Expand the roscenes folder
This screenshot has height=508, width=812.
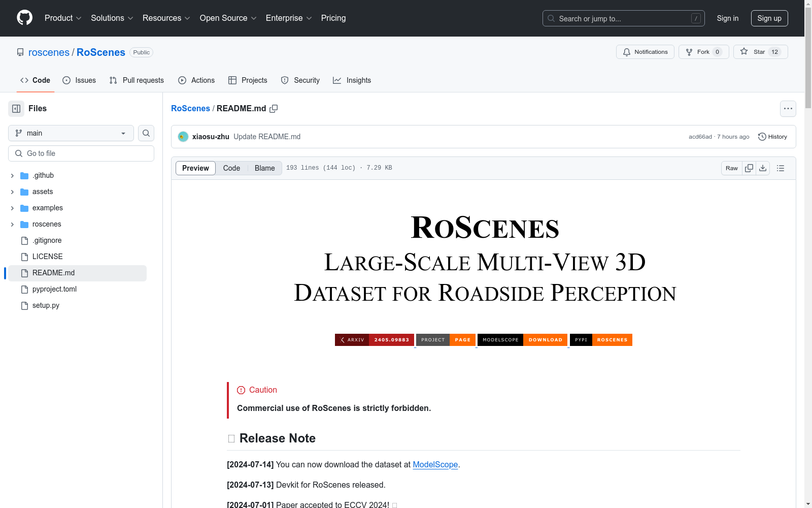pyautogui.click(x=12, y=224)
